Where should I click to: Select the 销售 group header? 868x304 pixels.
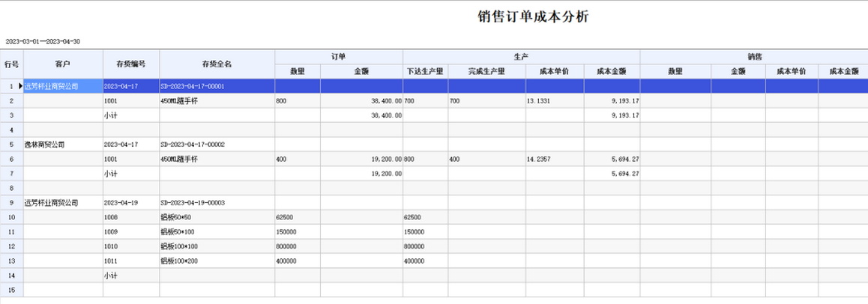[753, 56]
